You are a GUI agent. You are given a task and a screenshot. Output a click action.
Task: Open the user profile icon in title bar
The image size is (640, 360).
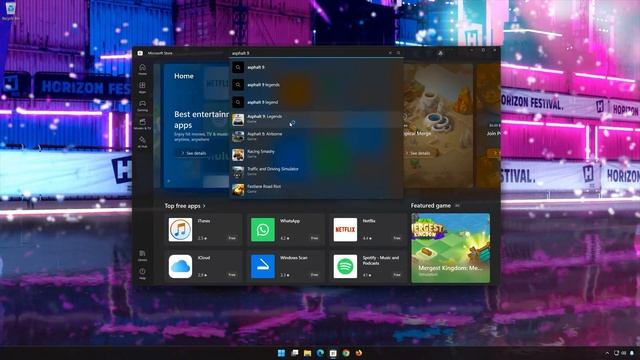tap(440, 53)
